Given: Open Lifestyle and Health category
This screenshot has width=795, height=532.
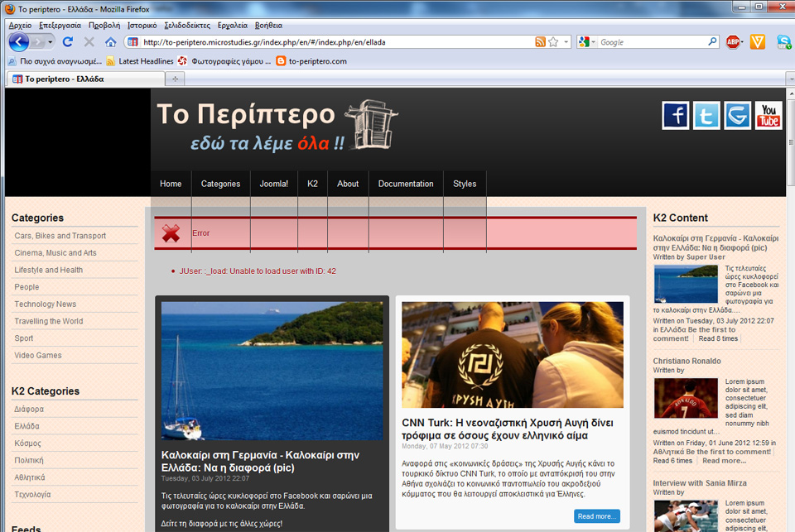Looking at the screenshot, I should pyautogui.click(x=49, y=270).
